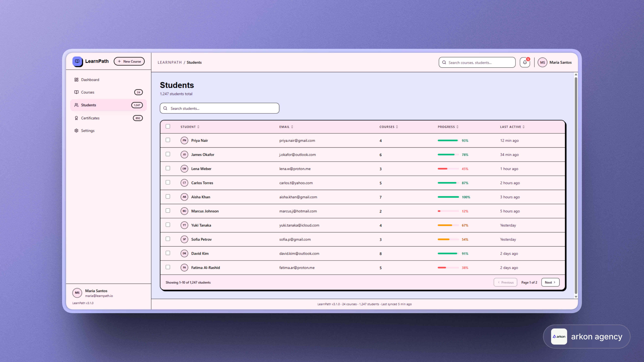
Task: Select the Lena Weber row checkbox
Action: [168, 168]
